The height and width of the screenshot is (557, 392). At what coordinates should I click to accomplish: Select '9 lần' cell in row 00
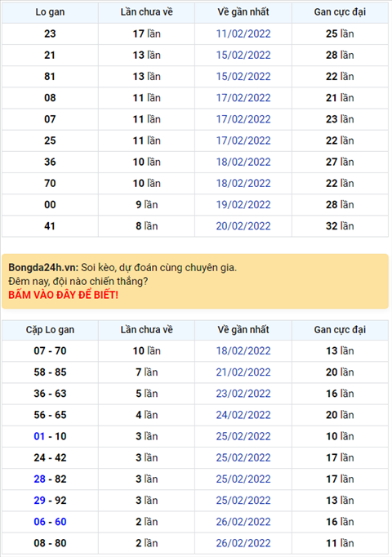(x=147, y=205)
